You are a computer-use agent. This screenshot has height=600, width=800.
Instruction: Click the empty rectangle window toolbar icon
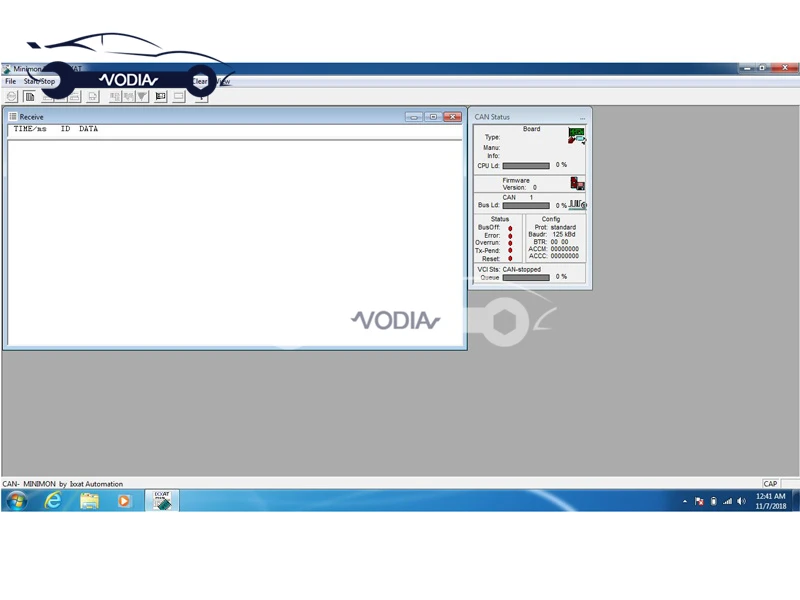[x=179, y=96]
